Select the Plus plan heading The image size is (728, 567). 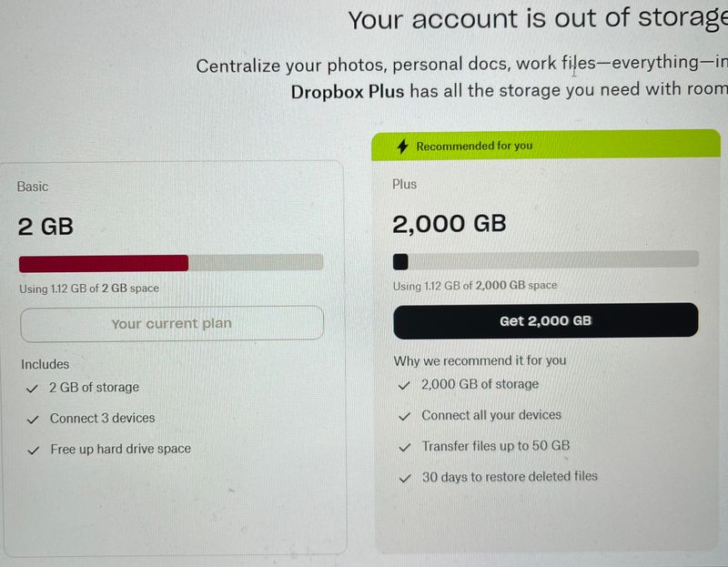click(405, 185)
